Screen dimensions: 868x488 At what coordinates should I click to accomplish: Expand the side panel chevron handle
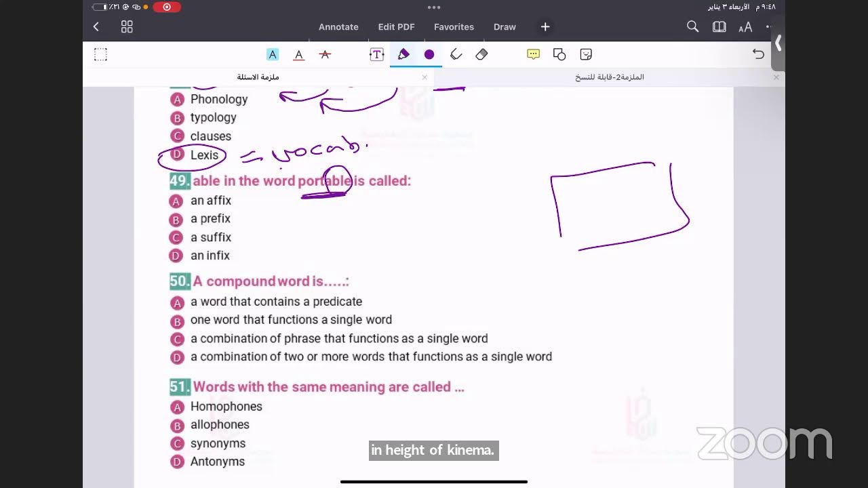tap(778, 44)
